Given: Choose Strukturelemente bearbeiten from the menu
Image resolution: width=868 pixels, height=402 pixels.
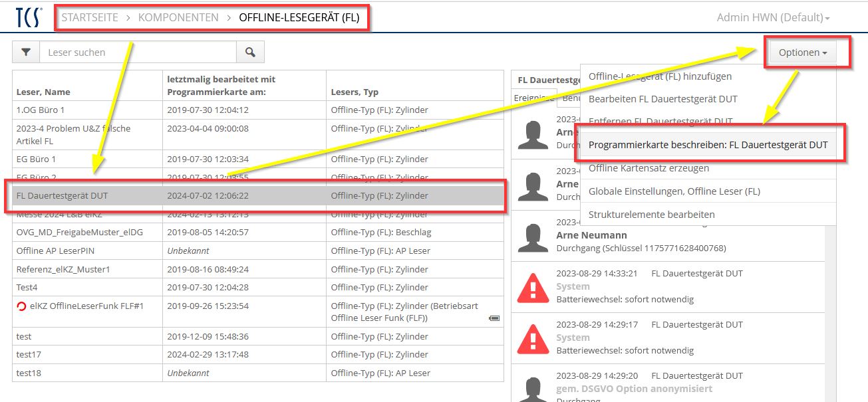Looking at the screenshot, I should click(x=651, y=215).
